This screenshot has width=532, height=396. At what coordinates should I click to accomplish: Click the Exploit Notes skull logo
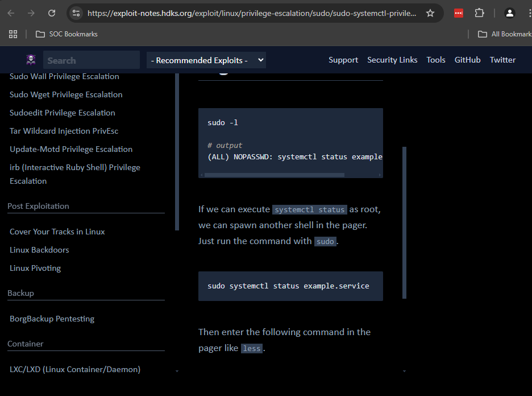click(x=31, y=60)
